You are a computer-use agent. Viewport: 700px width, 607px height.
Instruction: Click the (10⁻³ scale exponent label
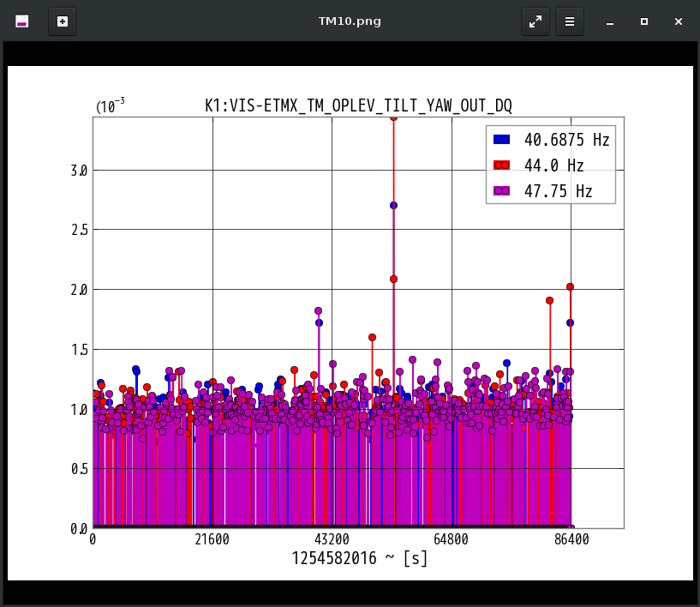point(111,106)
